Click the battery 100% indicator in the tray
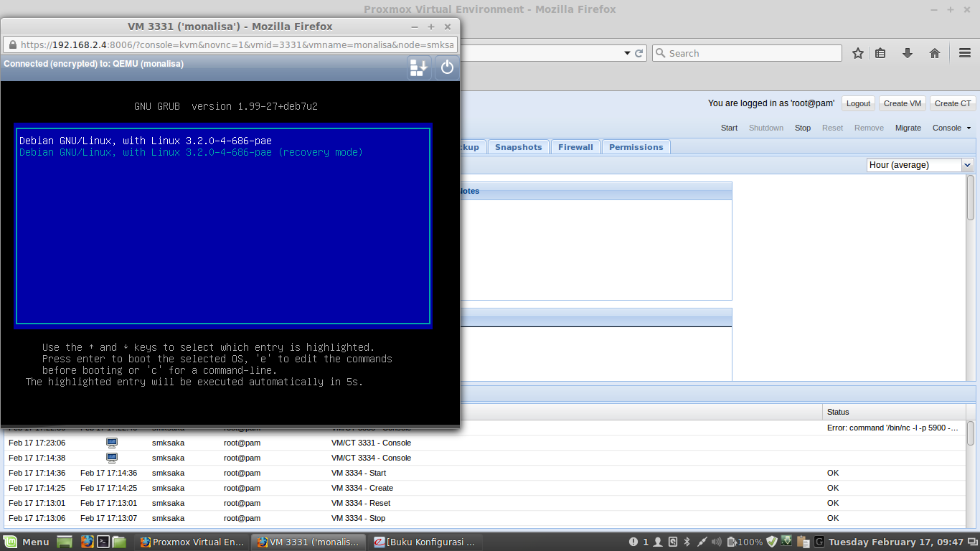 [745, 542]
